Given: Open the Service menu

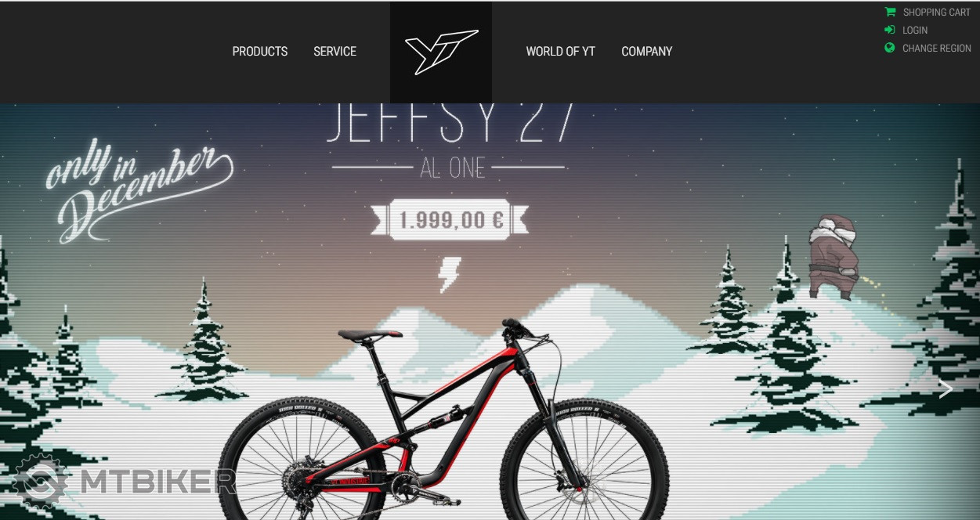Looking at the screenshot, I should pyautogui.click(x=335, y=52).
